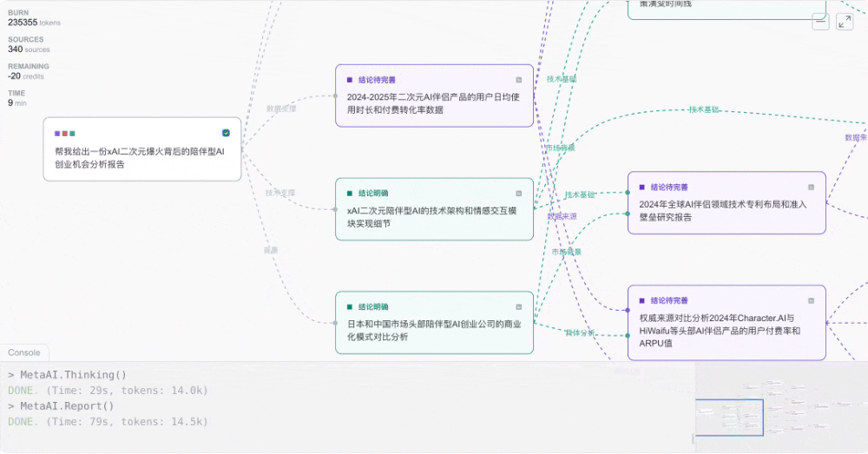Select the node titled 2024-2025年二次元AI伴侣产品的用户日均使用时长
This screenshot has height=454, width=868.
(434, 95)
